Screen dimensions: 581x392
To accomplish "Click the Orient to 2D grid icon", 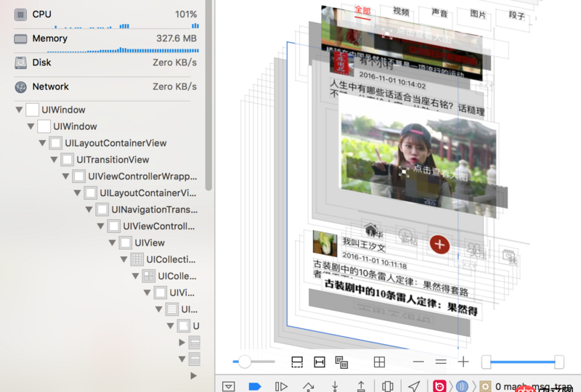I will [379, 362].
